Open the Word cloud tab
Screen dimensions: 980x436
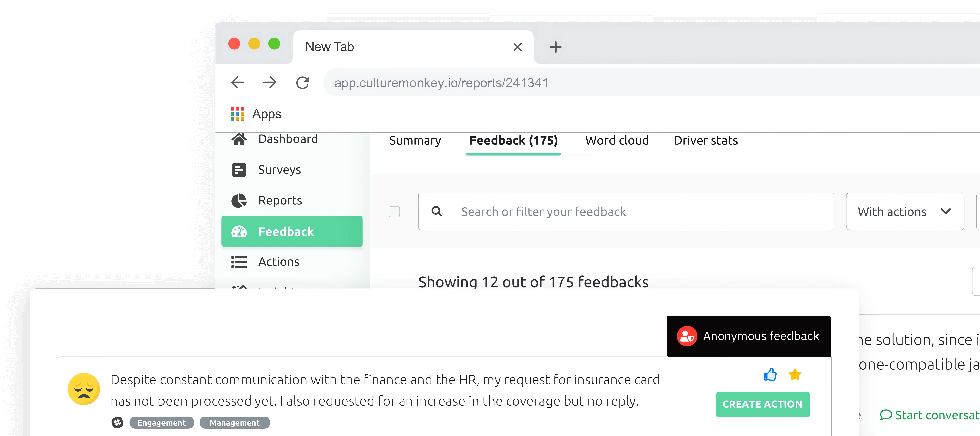point(617,140)
